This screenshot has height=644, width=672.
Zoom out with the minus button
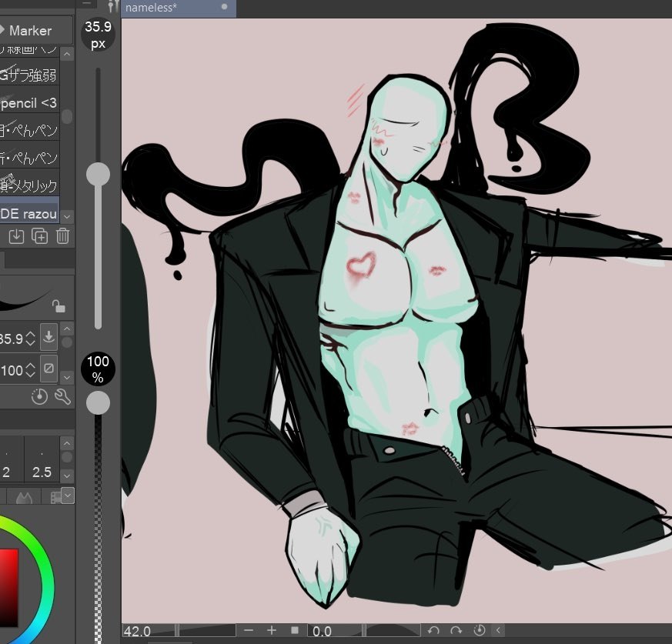tap(248, 630)
